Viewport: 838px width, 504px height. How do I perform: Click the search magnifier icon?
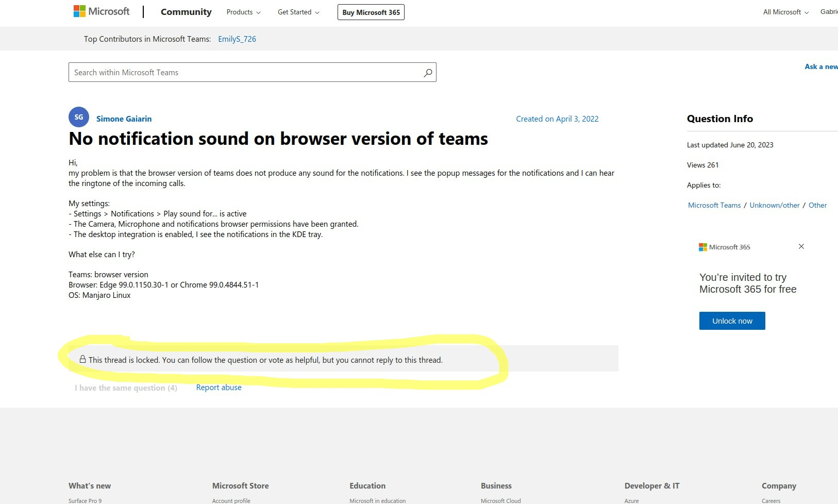click(428, 73)
